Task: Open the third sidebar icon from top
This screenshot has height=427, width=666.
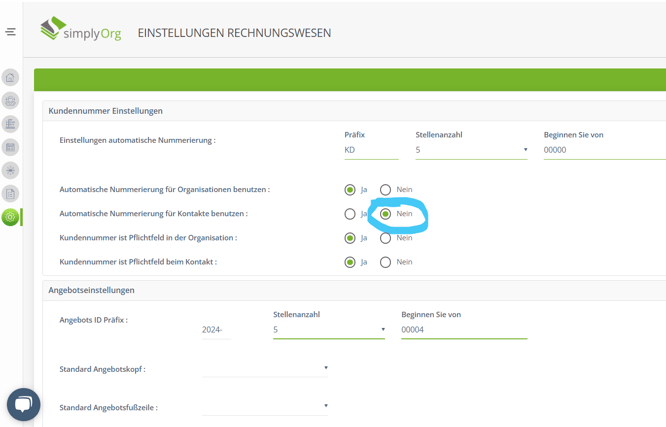Action: click(11, 124)
